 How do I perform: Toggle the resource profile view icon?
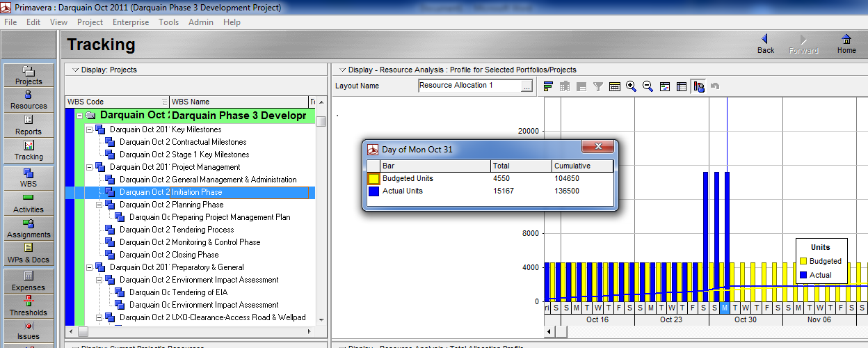pos(699,86)
